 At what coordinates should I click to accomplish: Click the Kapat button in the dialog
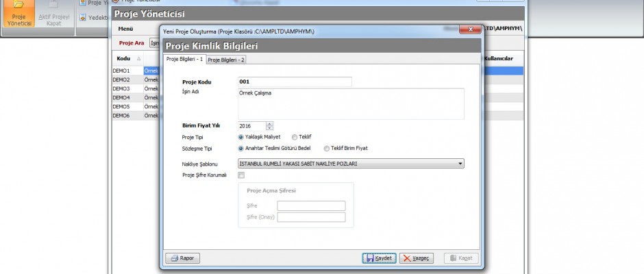click(x=460, y=258)
